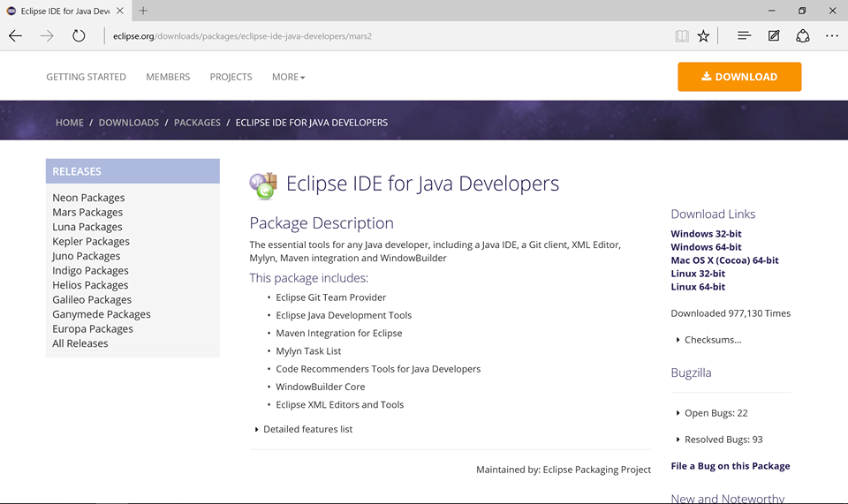Screen dimensions: 848x504
Task: Open the Projects menu item
Action: tap(231, 77)
